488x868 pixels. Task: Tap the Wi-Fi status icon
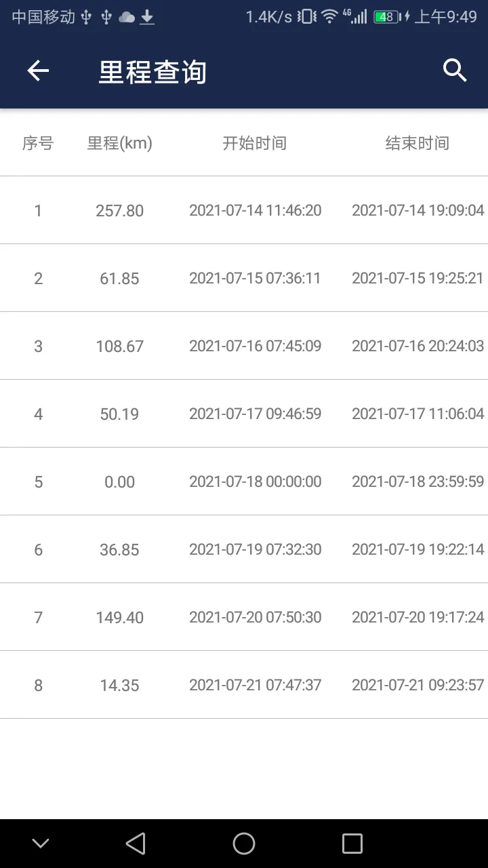point(329,17)
